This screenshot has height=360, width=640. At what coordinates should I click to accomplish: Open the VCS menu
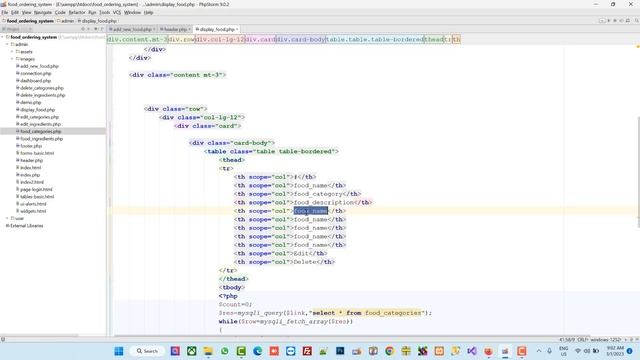coord(117,13)
